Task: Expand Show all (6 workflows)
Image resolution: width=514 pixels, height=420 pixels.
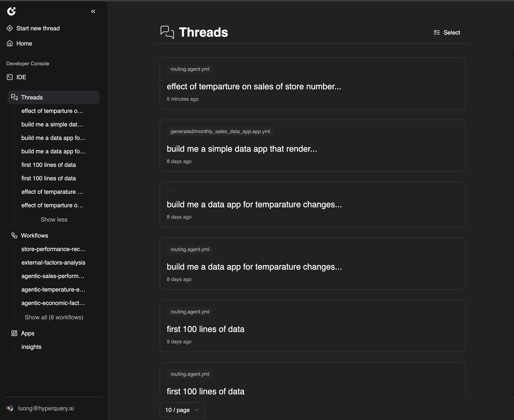Action: (54, 317)
